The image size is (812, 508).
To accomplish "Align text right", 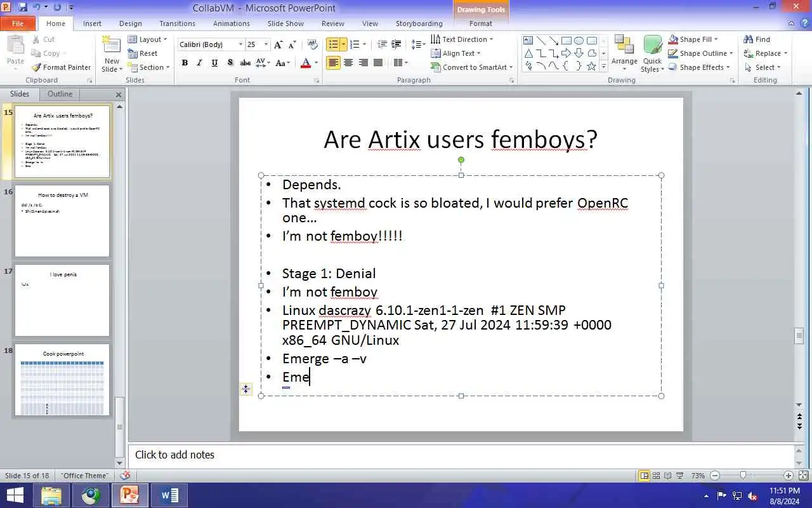I will pos(363,63).
